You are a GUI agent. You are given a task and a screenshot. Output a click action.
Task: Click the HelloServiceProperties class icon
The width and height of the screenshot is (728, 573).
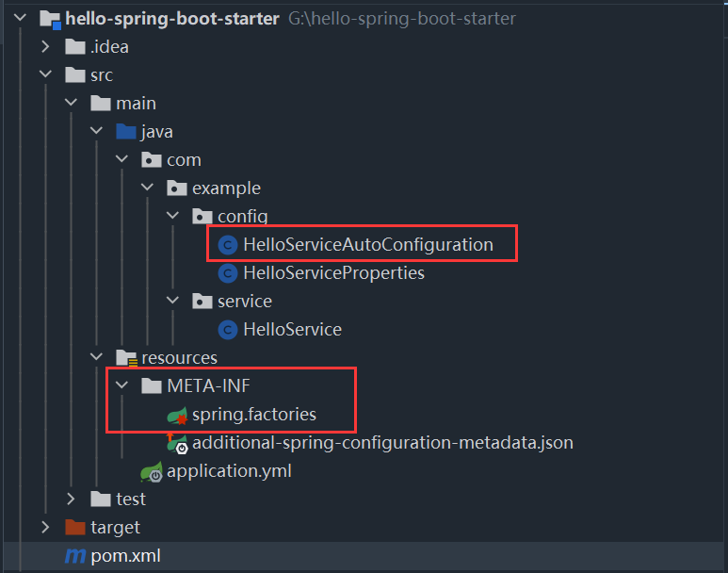(227, 273)
